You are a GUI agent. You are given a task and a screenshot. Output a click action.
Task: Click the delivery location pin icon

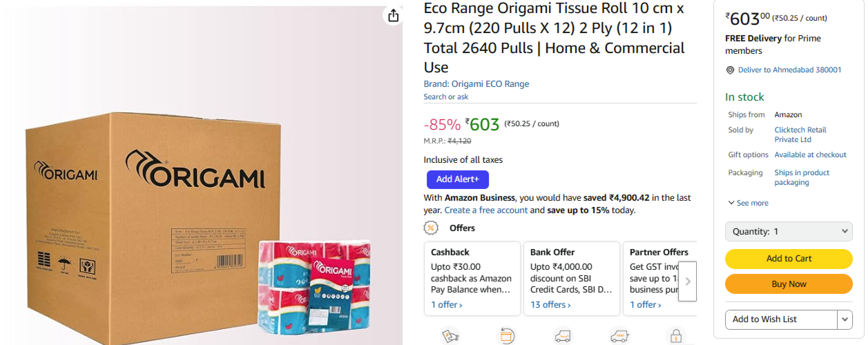pyautogui.click(x=730, y=70)
